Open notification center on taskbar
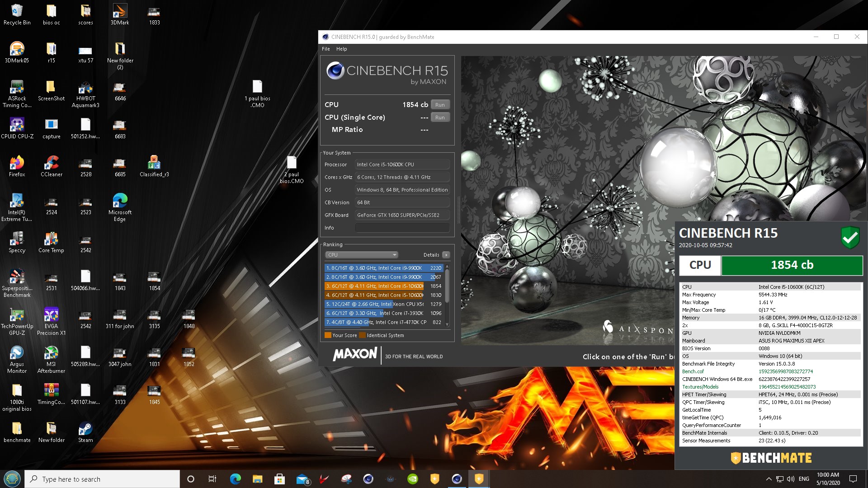 pos(853,479)
